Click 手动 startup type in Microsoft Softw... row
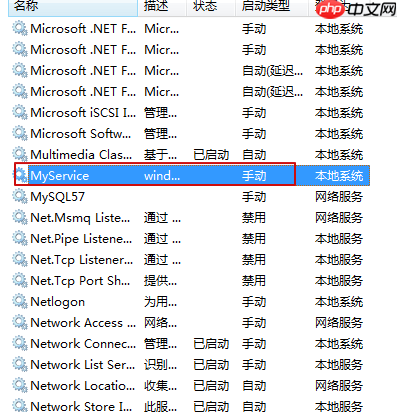 coord(254,134)
